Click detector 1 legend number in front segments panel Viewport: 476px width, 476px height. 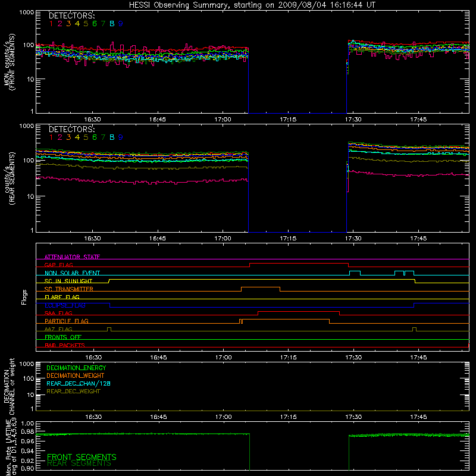51,24
